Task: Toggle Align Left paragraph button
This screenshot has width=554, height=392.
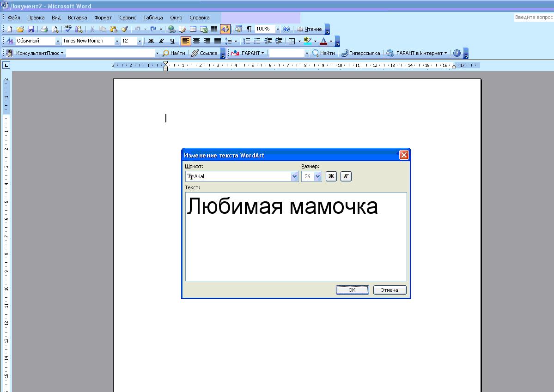Action: tap(185, 41)
